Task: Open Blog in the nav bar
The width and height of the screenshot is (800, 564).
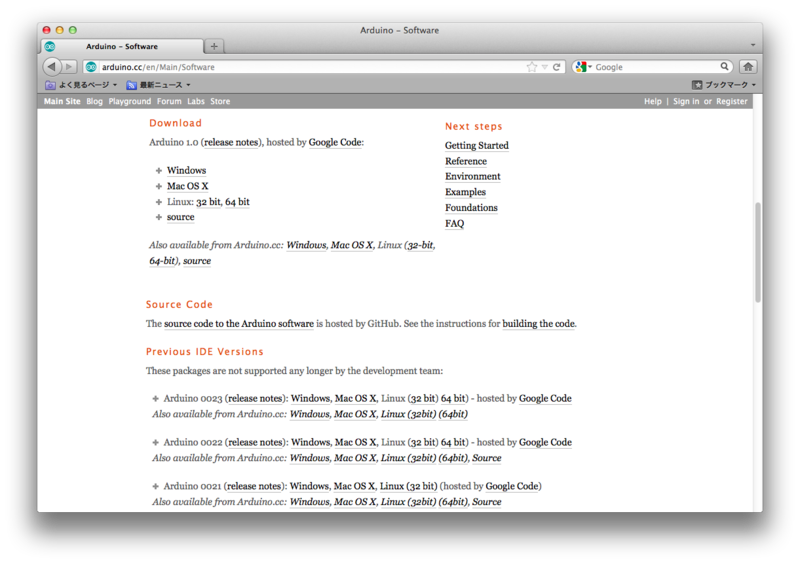Action: (x=94, y=101)
